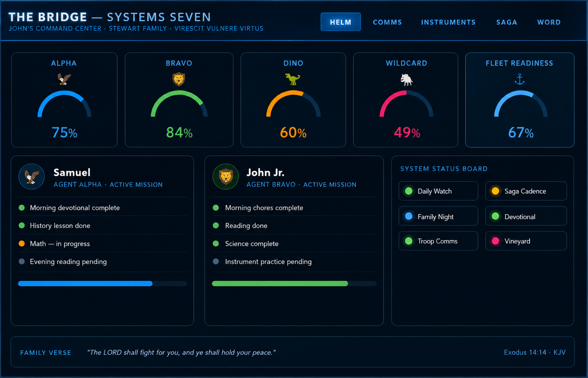This screenshot has height=378, width=588.
Task: Click gray dot beside Instrument practice pending
Action: pos(216,262)
